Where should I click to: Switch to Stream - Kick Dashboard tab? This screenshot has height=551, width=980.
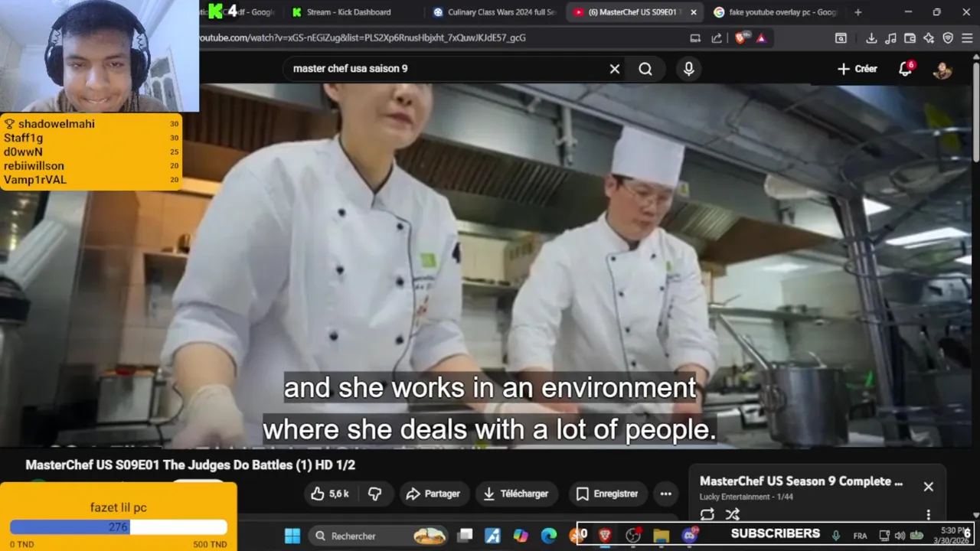pyautogui.click(x=348, y=12)
